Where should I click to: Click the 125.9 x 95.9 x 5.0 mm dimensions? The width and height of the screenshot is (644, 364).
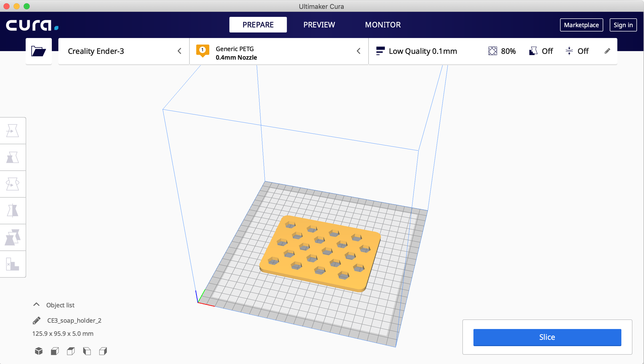pos(63,334)
